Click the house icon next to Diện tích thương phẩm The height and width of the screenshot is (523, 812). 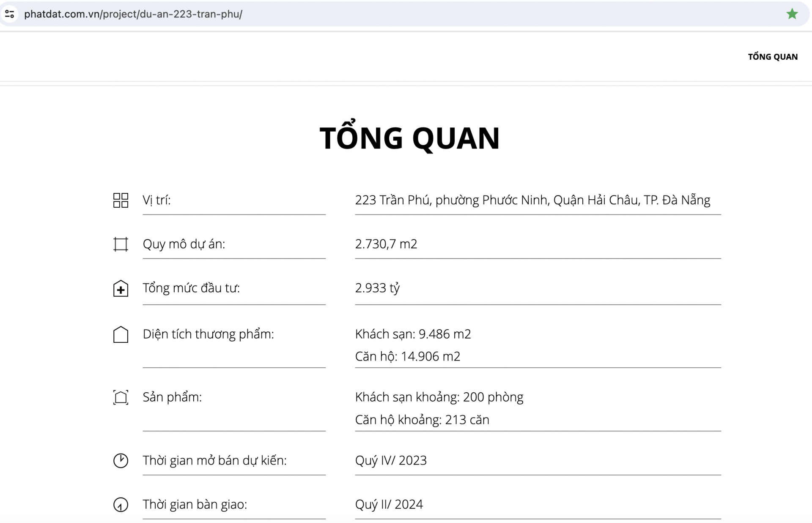pyautogui.click(x=121, y=335)
